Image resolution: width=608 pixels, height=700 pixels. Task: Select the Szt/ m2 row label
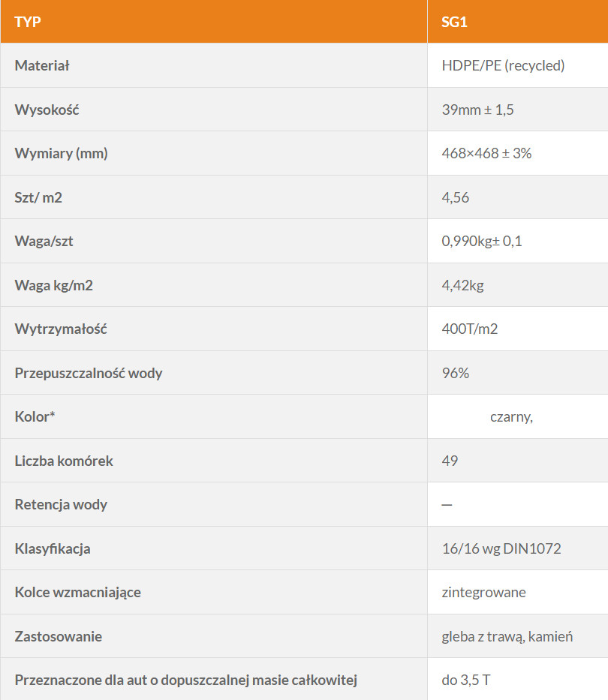coord(38,197)
